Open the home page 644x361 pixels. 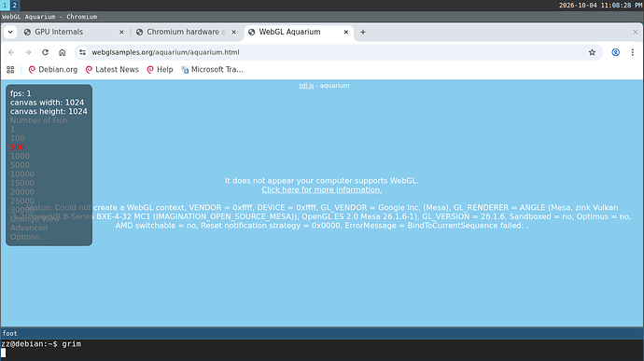(x=62, y=52)
